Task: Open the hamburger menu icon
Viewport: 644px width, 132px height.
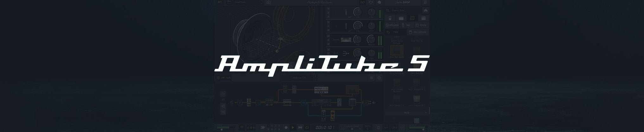Action: click(425, 3)
